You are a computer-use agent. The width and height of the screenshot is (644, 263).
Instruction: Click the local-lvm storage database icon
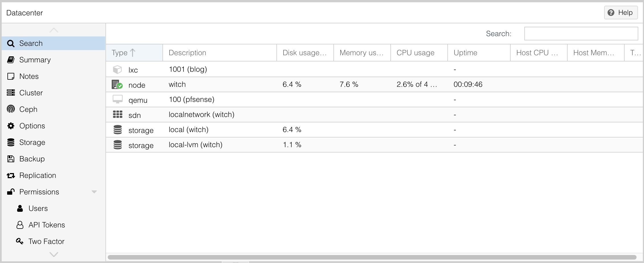[x=117, y=145]
